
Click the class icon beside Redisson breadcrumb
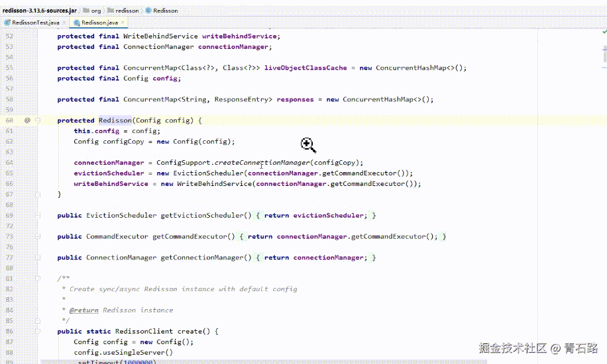coord(148,11)
